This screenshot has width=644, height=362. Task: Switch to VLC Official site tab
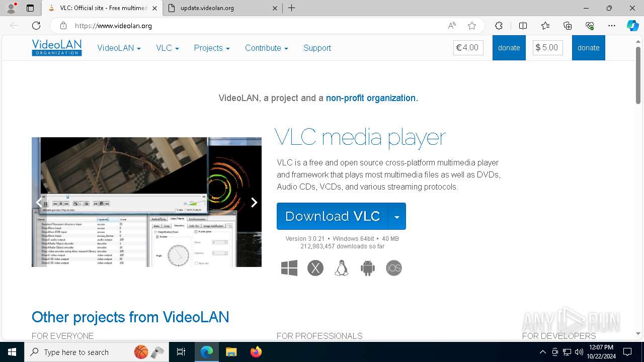click(103, 8)
